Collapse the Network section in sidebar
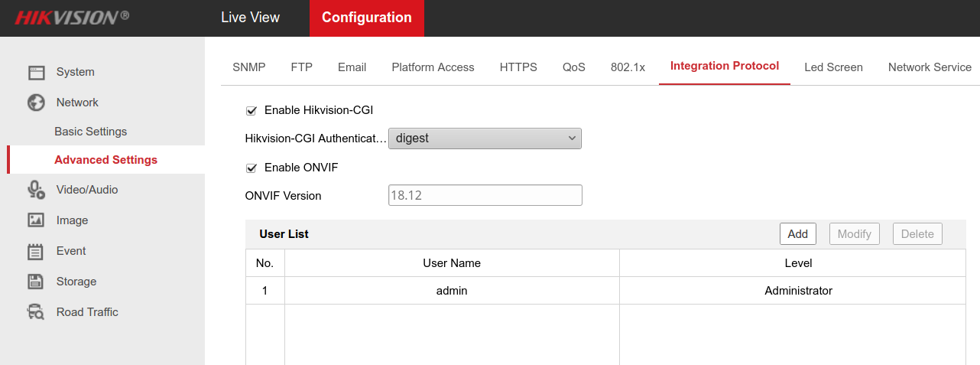 77,103
